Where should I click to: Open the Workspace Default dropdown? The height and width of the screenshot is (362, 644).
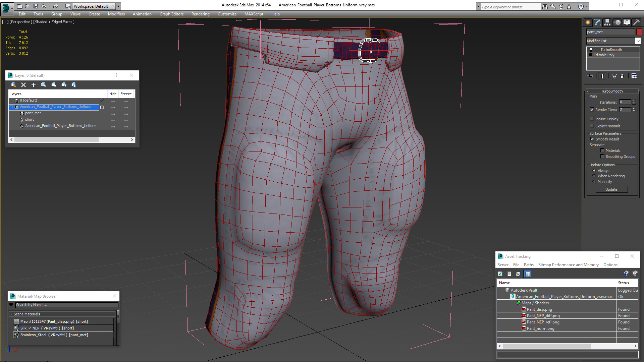tap(94, 6)
